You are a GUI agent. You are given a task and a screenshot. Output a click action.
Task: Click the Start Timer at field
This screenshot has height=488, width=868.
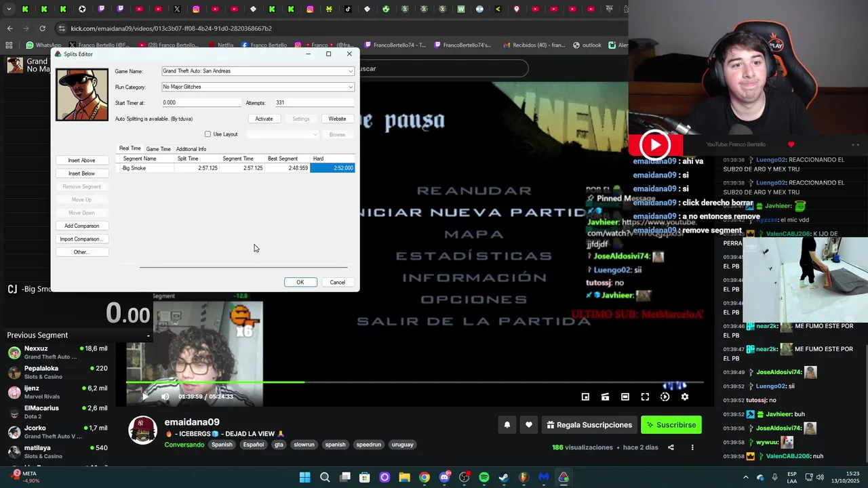[x=201, y=102]
